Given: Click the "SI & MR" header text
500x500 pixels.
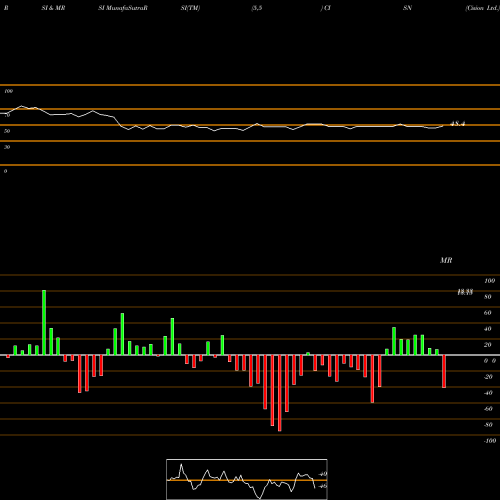Looking at the screenshot, I should [x=53, y=8].
